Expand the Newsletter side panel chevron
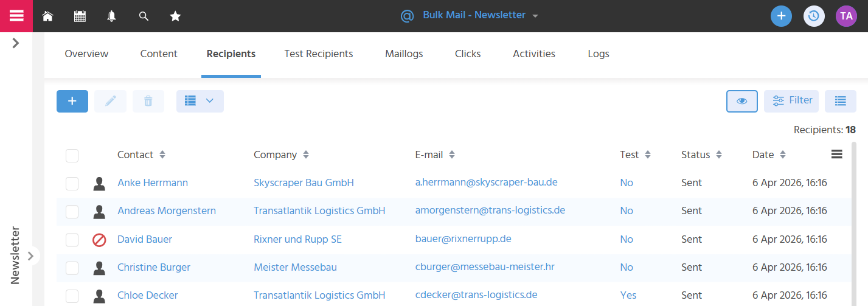This screenshot has height=306, width=868. point(30,256)
